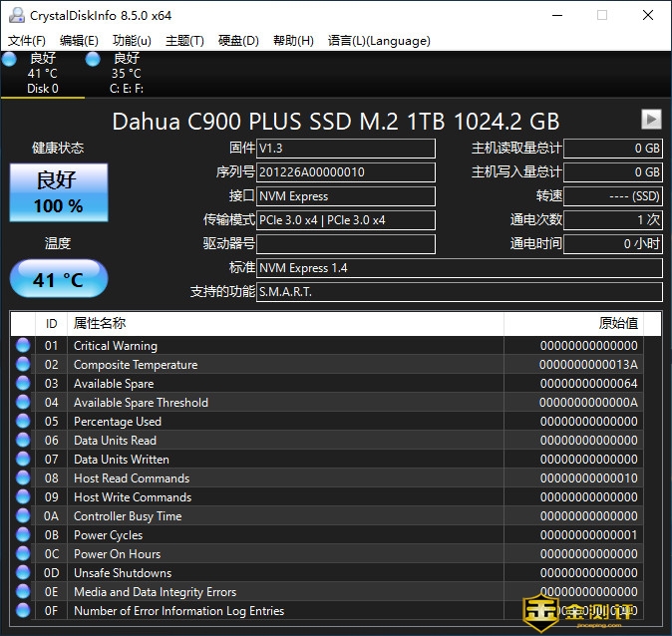Click status orb beside Unsafe Shutdowns

click(23, 573)
